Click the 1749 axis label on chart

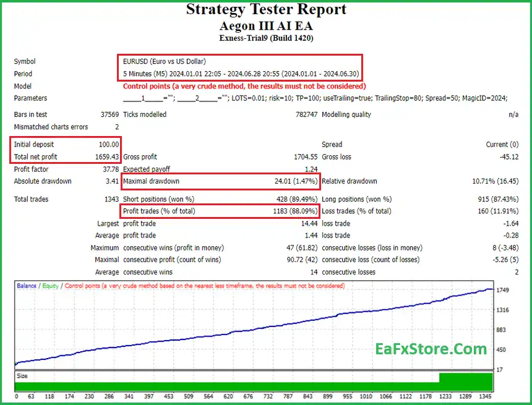tap(502, 290)
